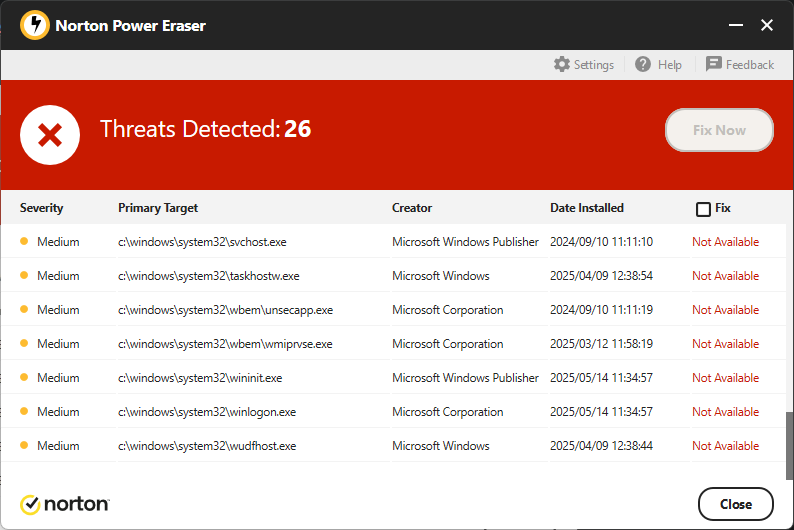
Task: Click the medium severity dot for svchost.exe
Action: tap(24, 241)
